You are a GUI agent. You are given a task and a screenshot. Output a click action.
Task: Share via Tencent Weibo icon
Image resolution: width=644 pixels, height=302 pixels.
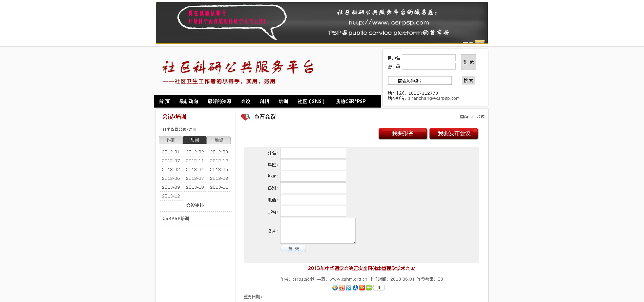pyautogui.click(x=349, y=288)
